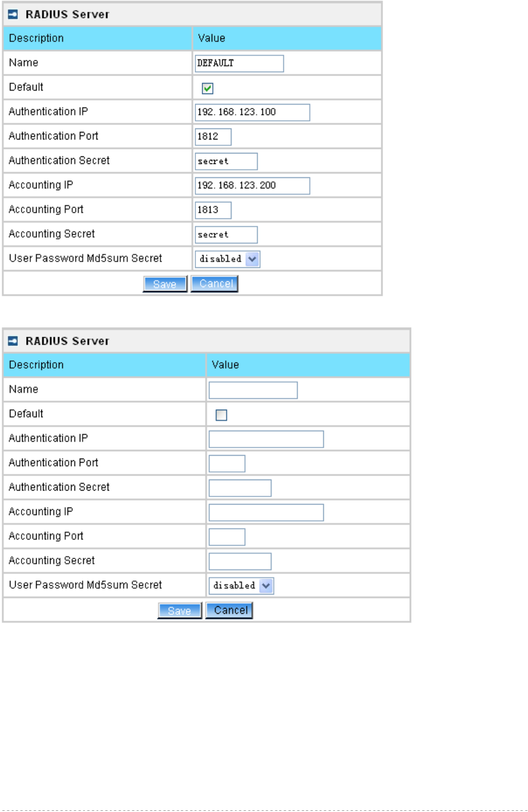Image resolution: width=528 pixels, height=812 pixels.
Task: Click the Name field containing DEFAULT
Action: 239,63
